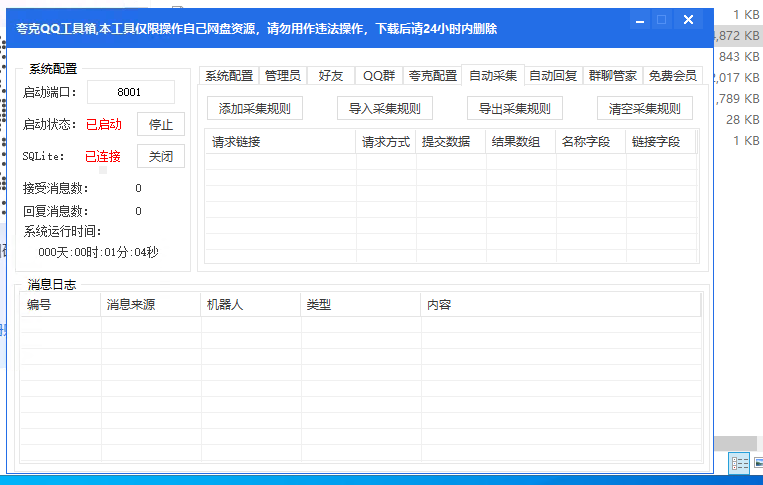Click the 添加采集规则 button

254,109
